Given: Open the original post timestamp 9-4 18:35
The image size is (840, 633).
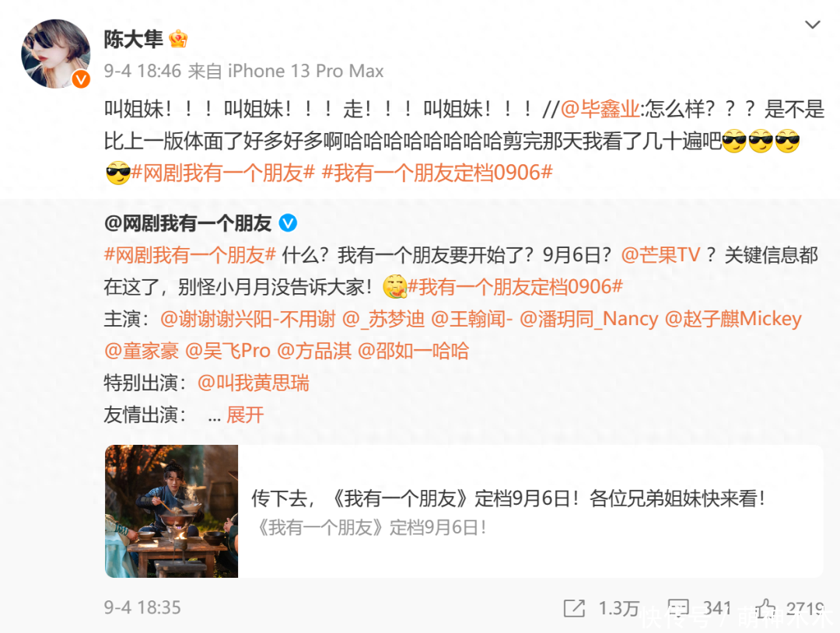Looking at the screenshot, I should (x=142, y=608).
